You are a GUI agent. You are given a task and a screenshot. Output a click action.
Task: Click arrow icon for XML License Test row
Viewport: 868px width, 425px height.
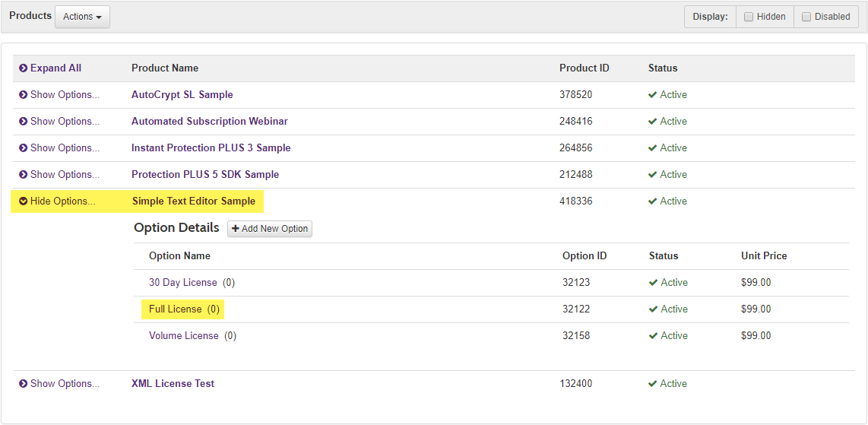(24, 384)
